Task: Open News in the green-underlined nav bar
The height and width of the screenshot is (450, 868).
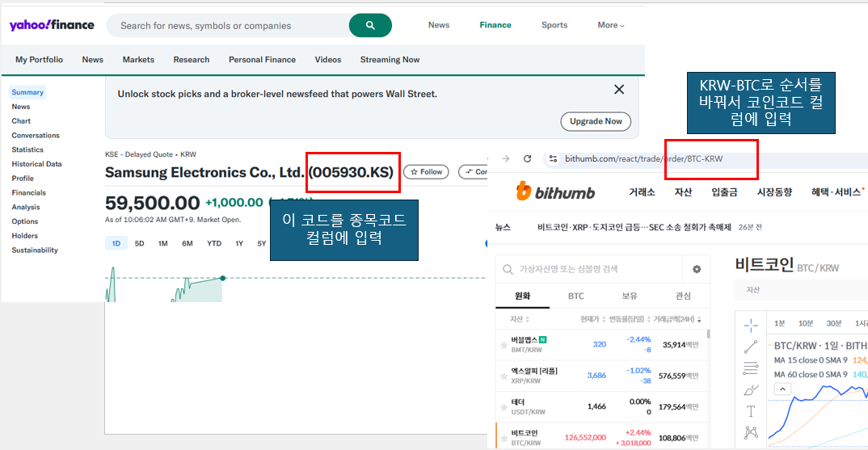Action: [92, 60]
